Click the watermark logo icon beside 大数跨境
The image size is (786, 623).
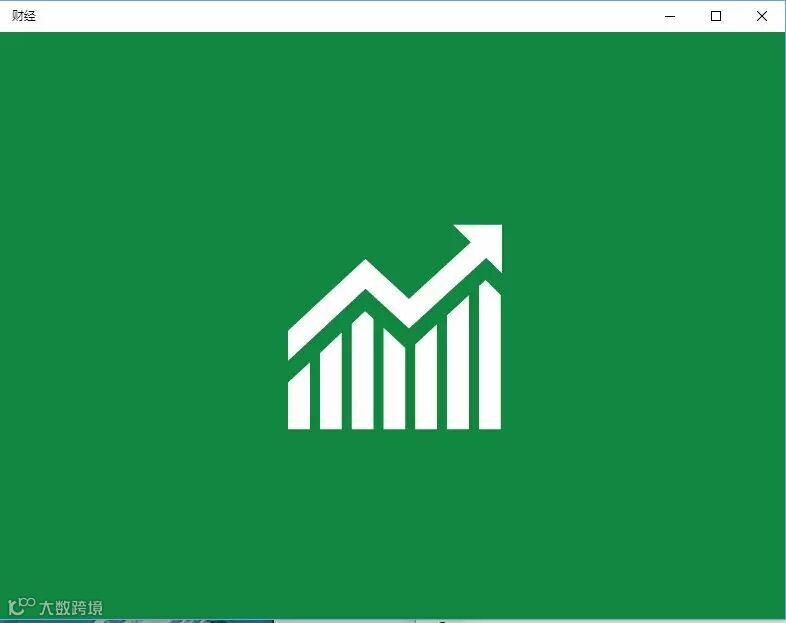point(22,606)
